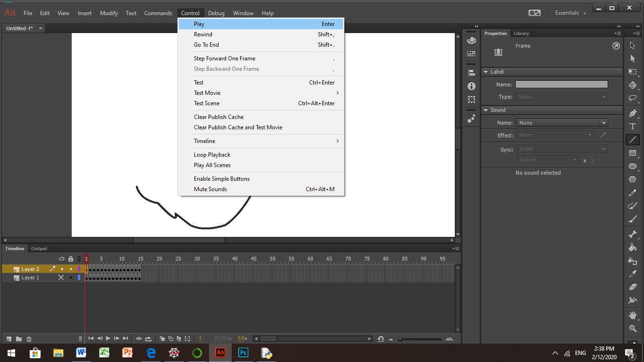Select the Oval tool
The width and height of the screenshot is (644, 362).
(633, 167)
